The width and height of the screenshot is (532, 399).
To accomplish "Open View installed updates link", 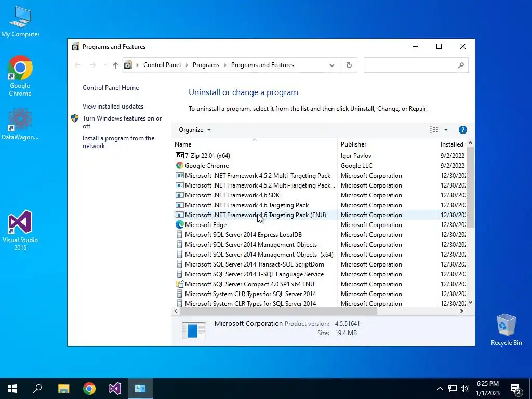I will click(x=113, y=106).
